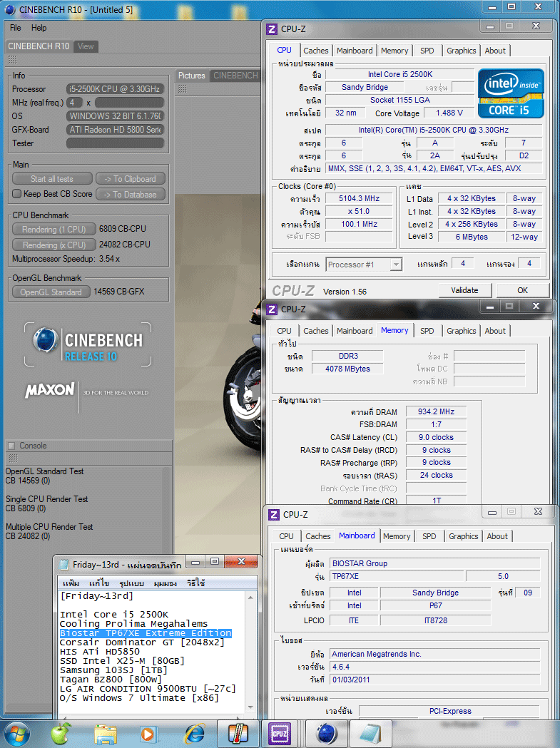Click the To Database button
The height and width of the screenshot is (748, 560).
(x=131, y=195)
